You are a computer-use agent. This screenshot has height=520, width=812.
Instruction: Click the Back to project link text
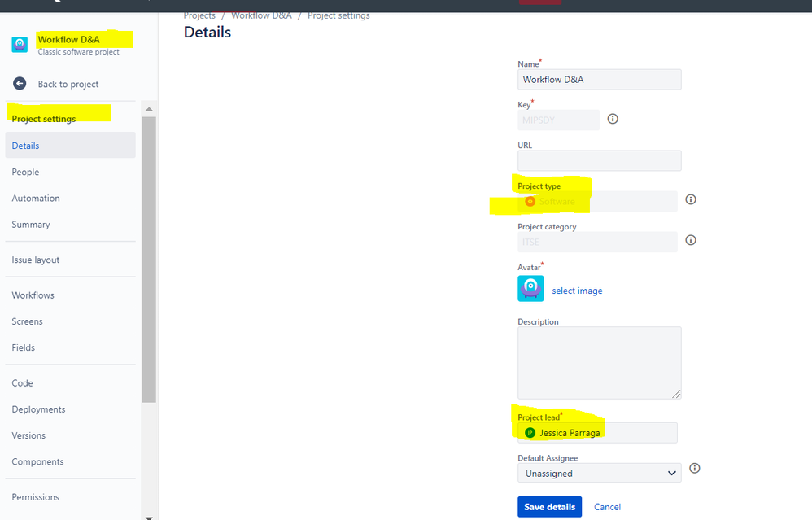(x=68, y=84)
